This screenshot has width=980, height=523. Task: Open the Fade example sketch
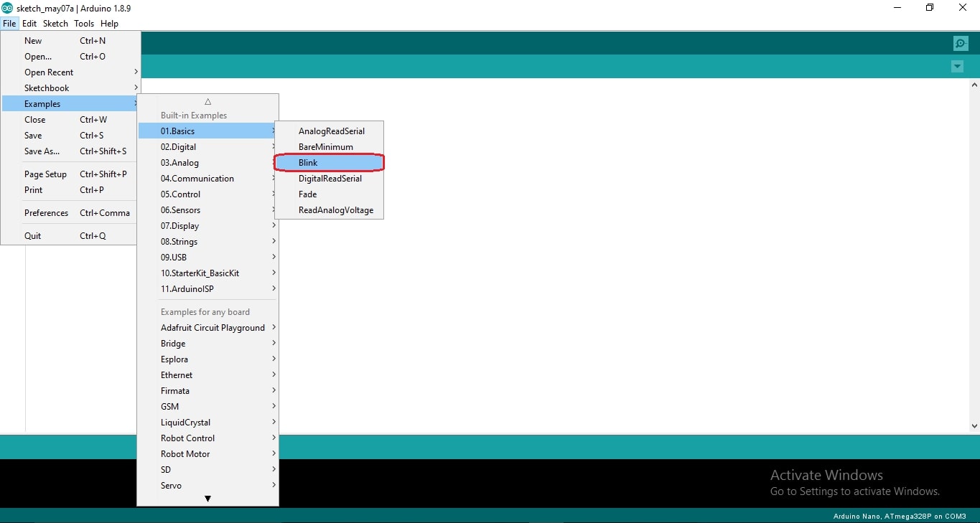click(330, 194)
